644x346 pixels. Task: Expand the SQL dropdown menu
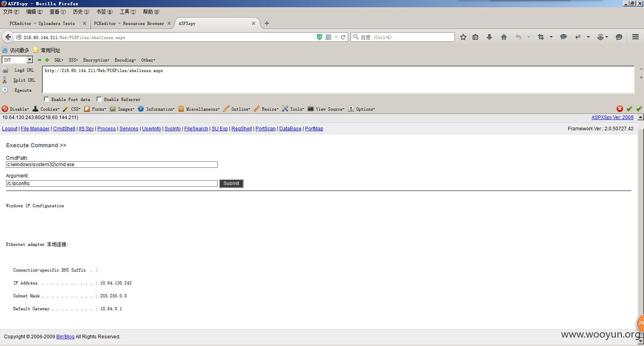[59, 60]
